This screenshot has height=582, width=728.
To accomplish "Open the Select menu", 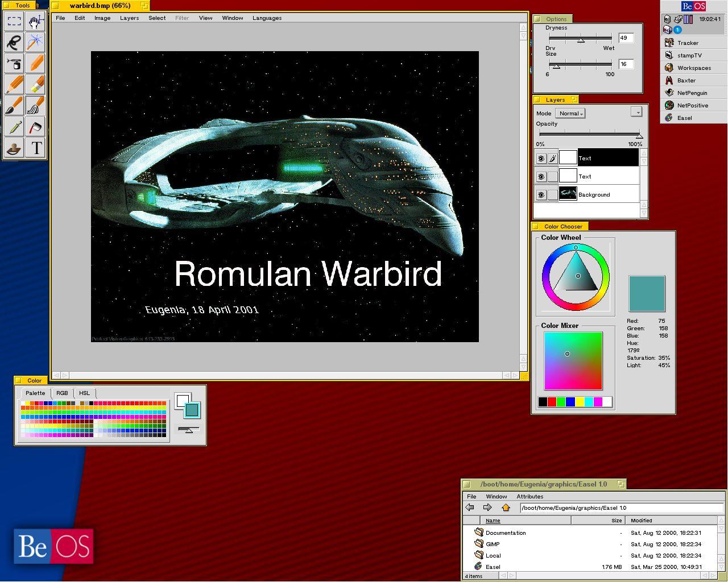I will point(157,18).
